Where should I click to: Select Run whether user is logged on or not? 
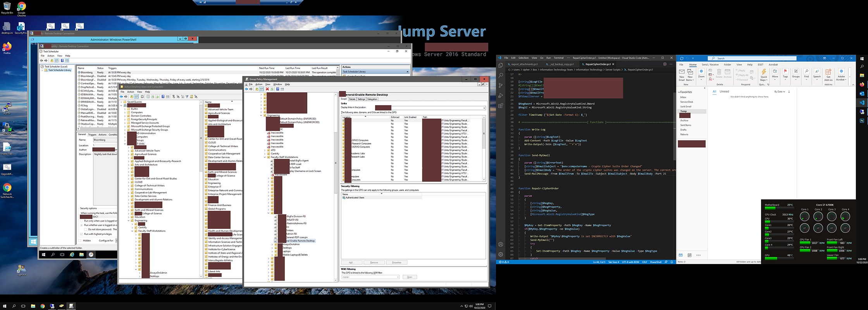pyautogui.click(x=82, y=225)
